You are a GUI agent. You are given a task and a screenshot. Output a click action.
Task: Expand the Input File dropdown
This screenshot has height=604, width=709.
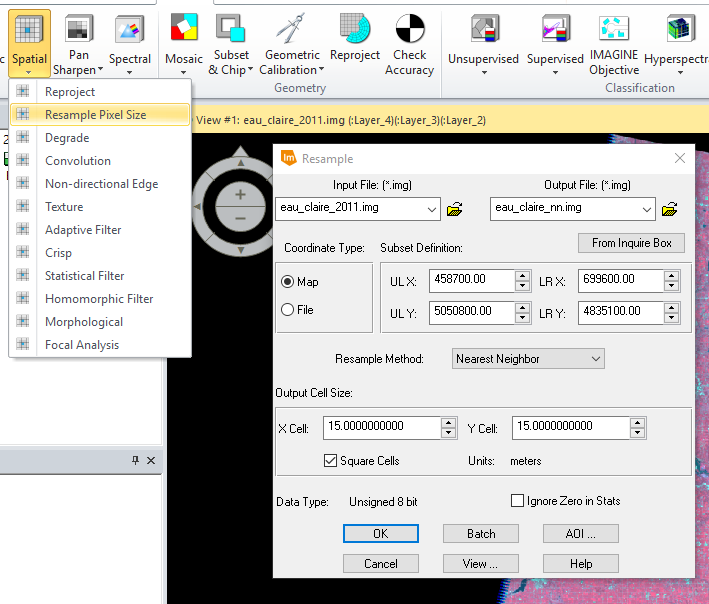tap(431, 209)
